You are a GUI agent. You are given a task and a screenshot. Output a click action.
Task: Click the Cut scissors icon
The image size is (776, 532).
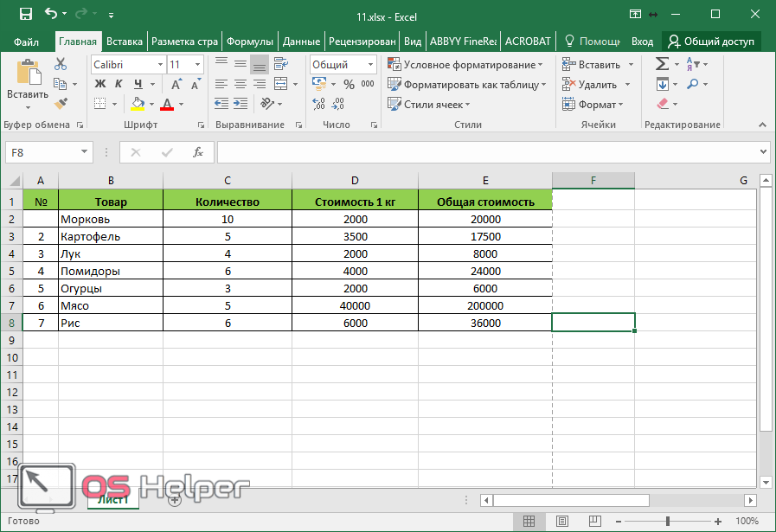[x=61, y=64]
